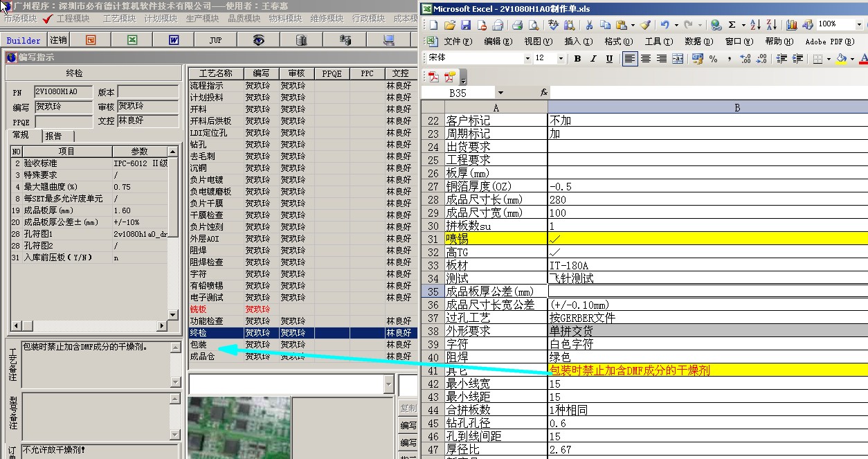
Task: Click the PCB board thumbnail image
Action: click(239, 427)
